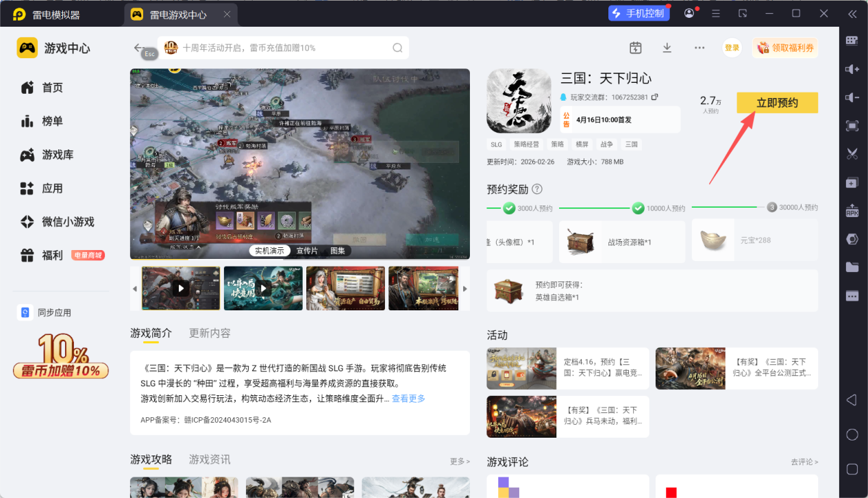The image size is (868, 498).
Task: Click 去评论 > link
Action: pyautogui.click(x=804, y=462)
